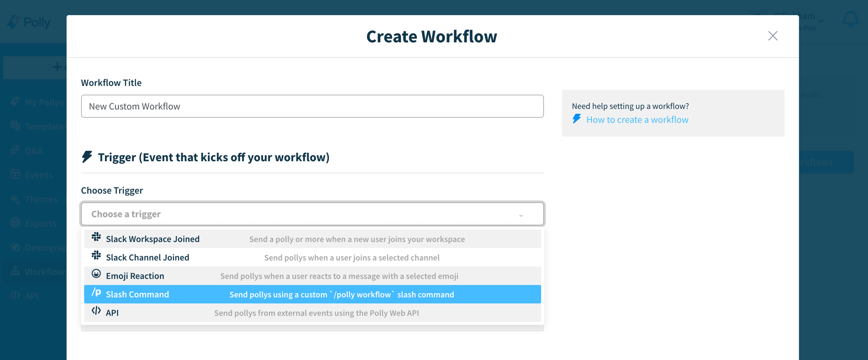Click the Workflows icon in the background sidebar
This screenshot has height=360, width=868.
[x=15, y=271]
